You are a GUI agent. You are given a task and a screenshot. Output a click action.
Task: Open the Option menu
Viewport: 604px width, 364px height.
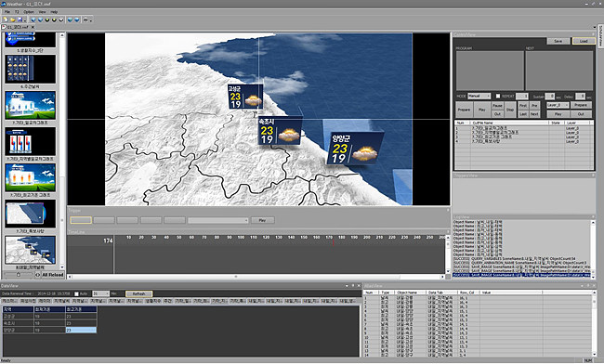(x=29, y=12)
